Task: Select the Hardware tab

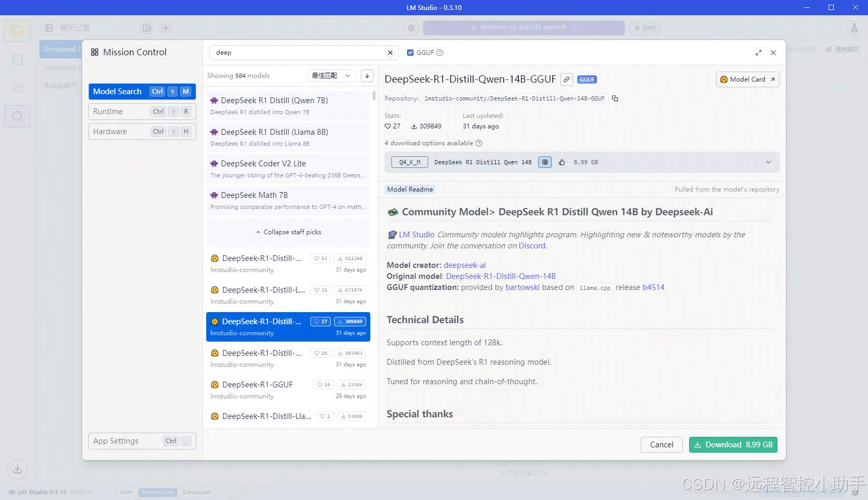Action: pos(142,132)
